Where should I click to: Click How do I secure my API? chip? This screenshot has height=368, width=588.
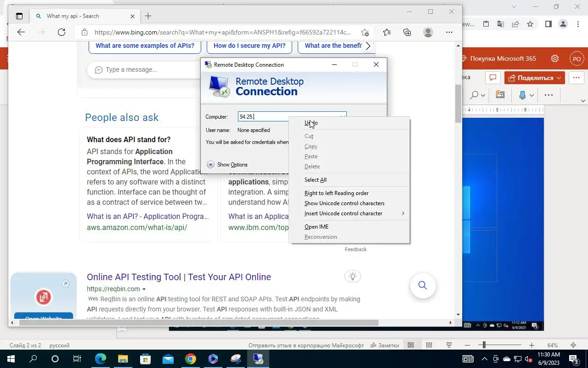(x=249, y=46)
